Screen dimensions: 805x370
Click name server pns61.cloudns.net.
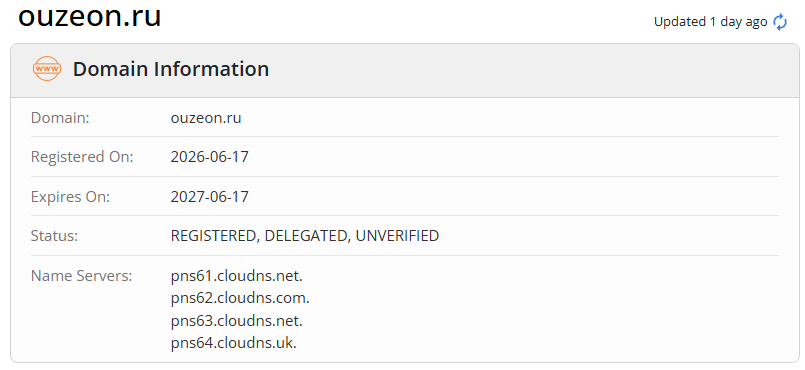point(237,276)
